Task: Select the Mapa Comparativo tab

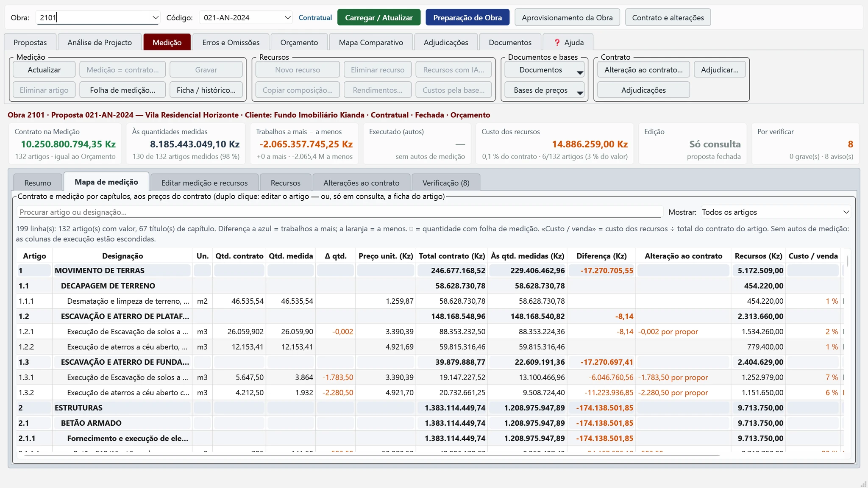Action: (371, 42)
